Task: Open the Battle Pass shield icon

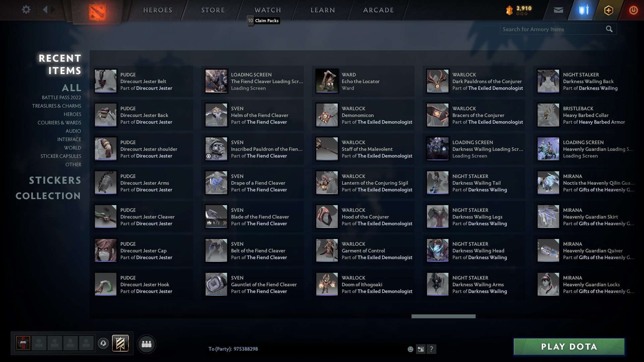Action: click(x=584, y=10)
